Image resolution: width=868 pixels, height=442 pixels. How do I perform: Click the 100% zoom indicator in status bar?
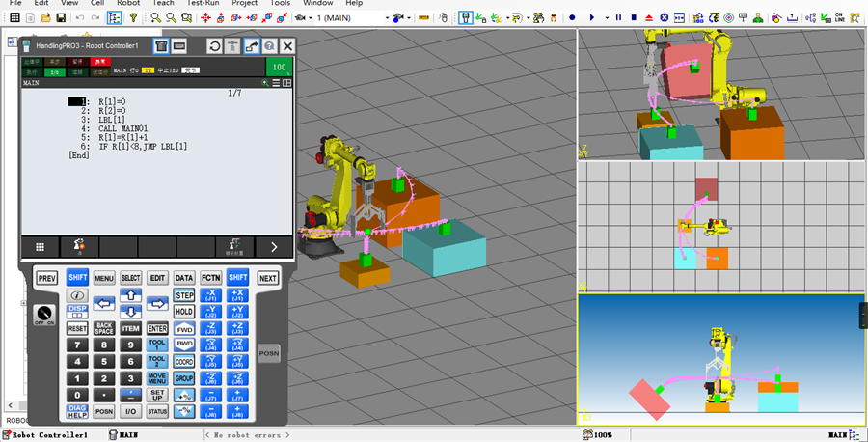coord(597,435)
